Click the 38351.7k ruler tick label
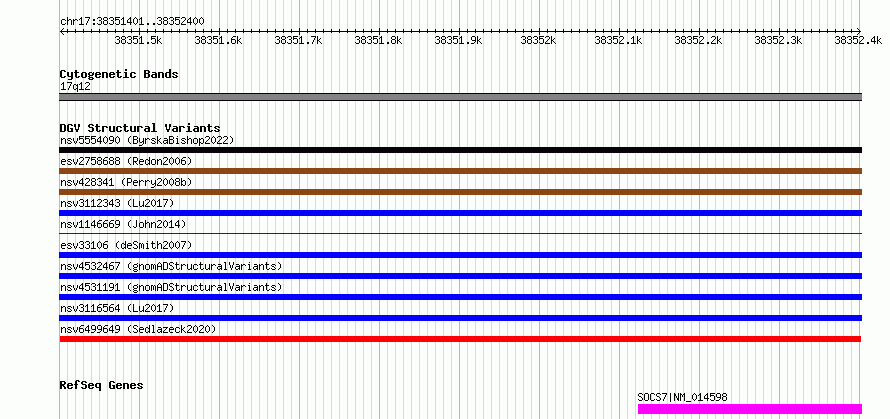This screenshot has width=890, height=419. pyautogui.click(x=298, y=40)
